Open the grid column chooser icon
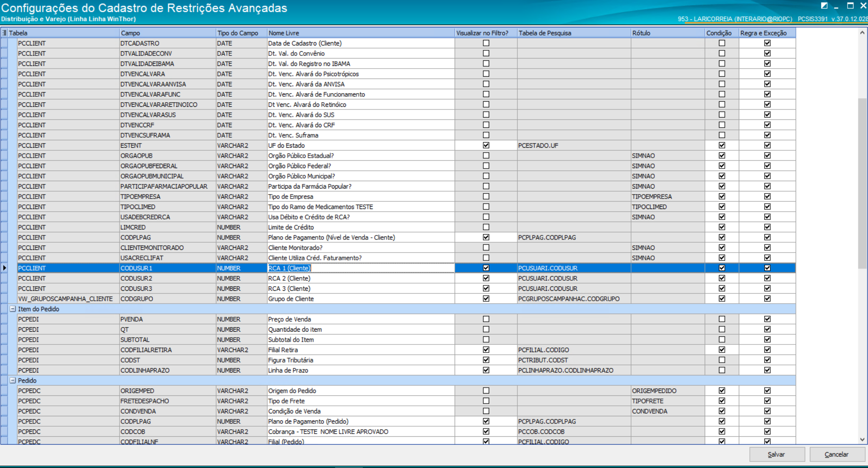868x468 pixels. (5, 33)
